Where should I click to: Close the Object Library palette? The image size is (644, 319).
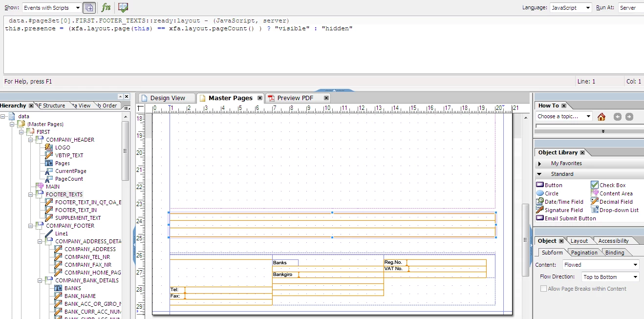582,153
